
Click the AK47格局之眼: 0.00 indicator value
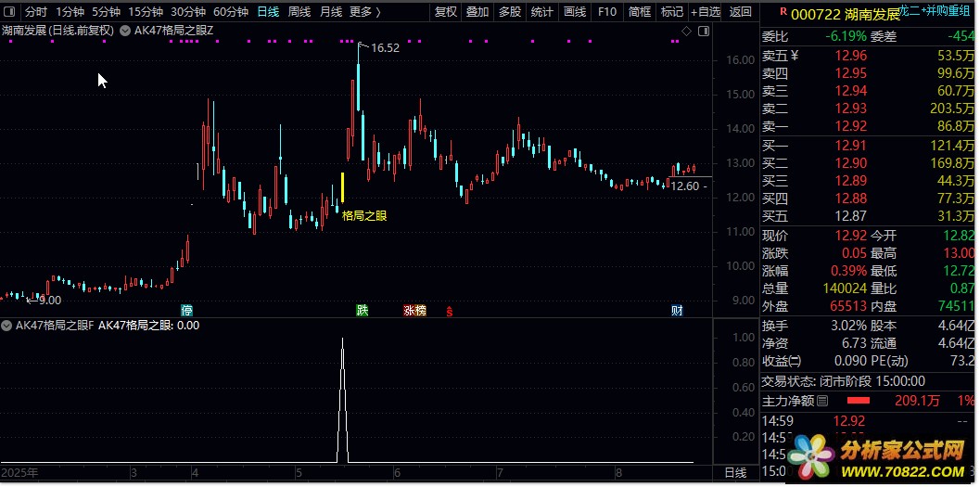coord(148,326)
